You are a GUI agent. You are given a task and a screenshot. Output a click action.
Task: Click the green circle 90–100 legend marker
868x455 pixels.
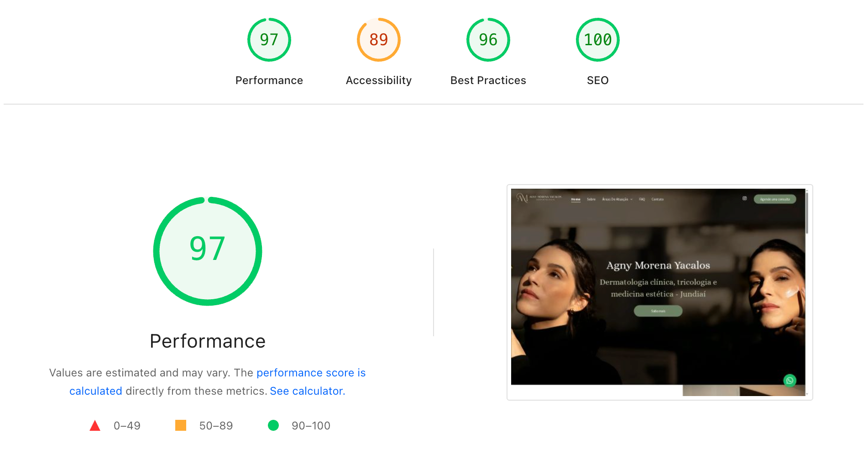(x=274, y=425)
